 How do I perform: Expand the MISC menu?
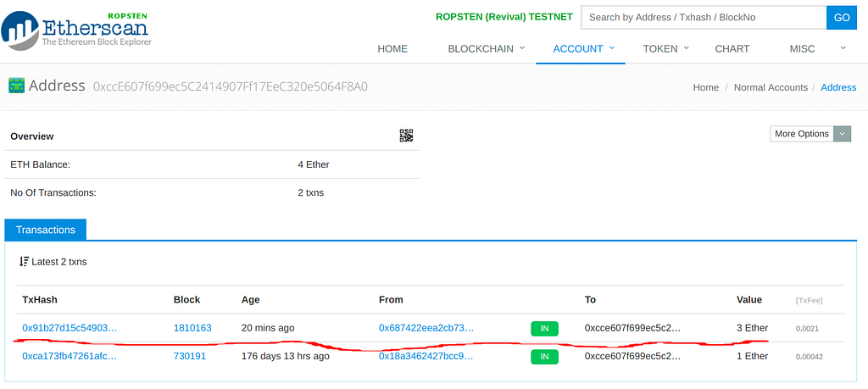tap(818, 48)
